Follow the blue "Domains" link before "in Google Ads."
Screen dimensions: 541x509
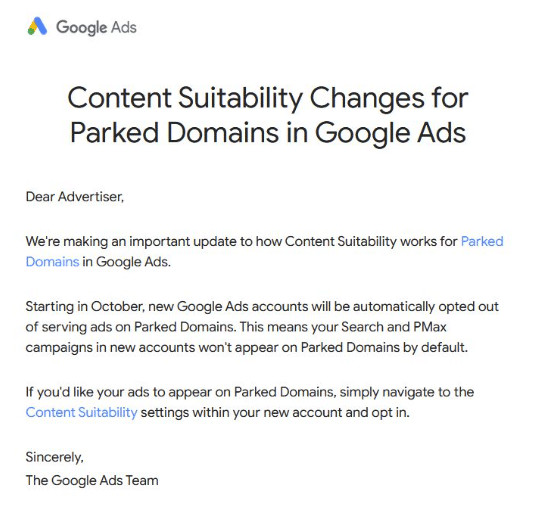tap(52, 262)
